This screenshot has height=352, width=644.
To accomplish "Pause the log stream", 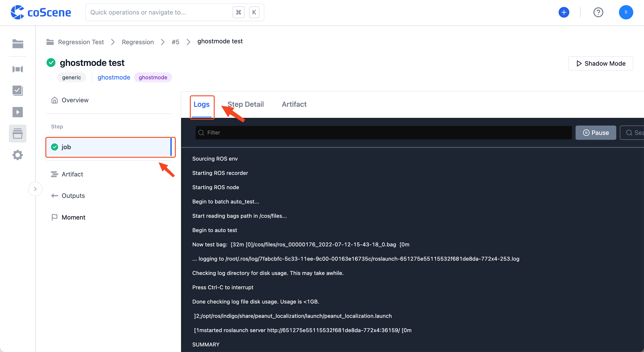I will [596, 133].
